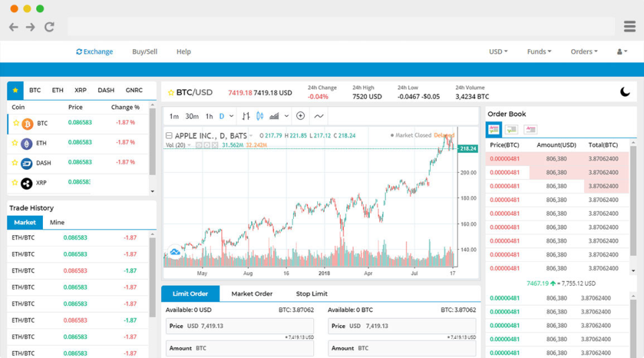Switch to the XRP coin tab
The image size is (644, 358).
tap(80, 90)
